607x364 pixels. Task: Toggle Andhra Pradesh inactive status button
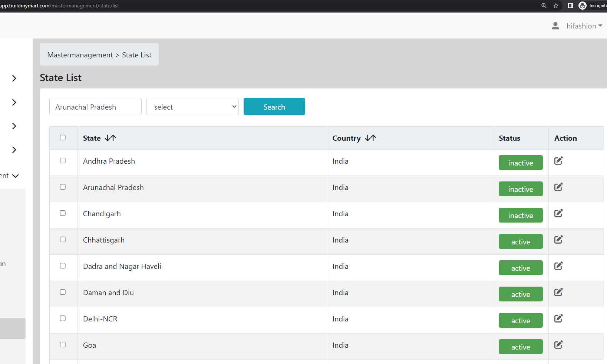point(521,163)
